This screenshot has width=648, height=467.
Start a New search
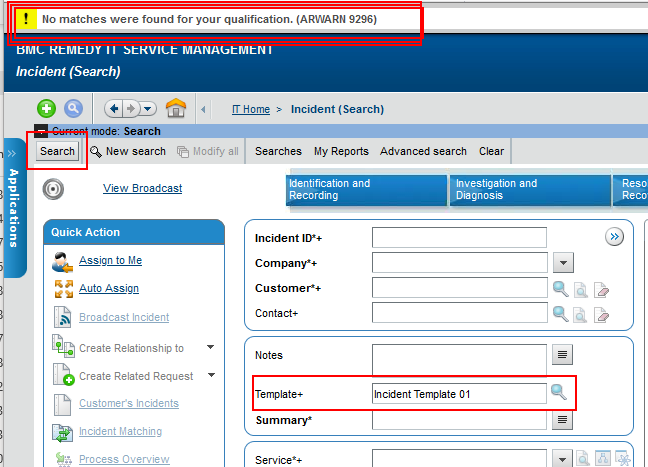(128, 151)
